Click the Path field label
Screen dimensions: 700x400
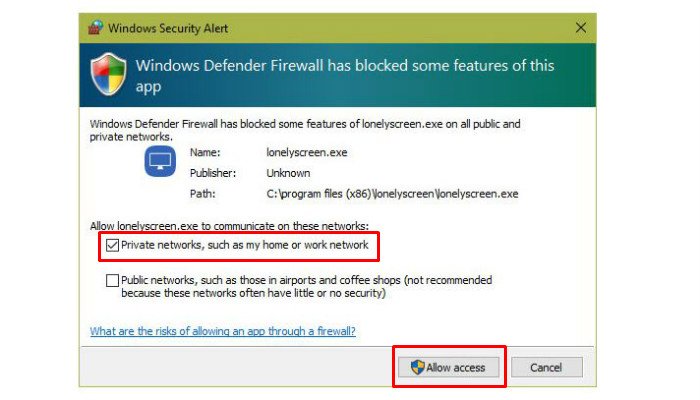click(201, 193)
